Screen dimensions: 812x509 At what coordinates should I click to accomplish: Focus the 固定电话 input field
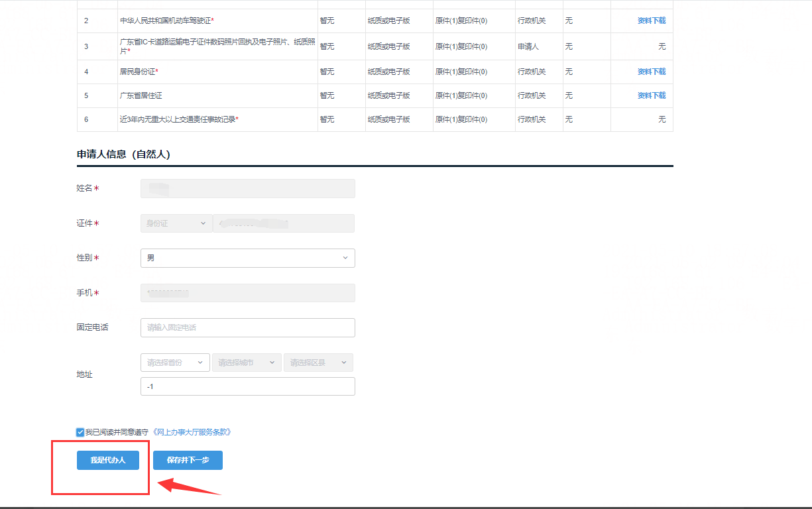247,327
